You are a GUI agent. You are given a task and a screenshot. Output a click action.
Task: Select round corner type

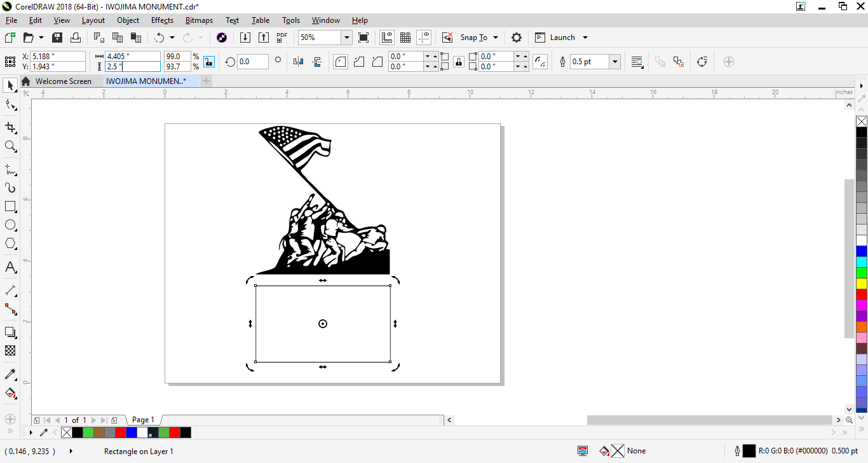point(341,62)
